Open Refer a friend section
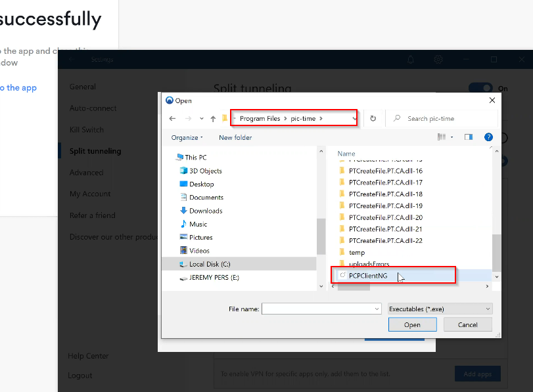This screenshot has height=392, width=533. pos(93,215)
